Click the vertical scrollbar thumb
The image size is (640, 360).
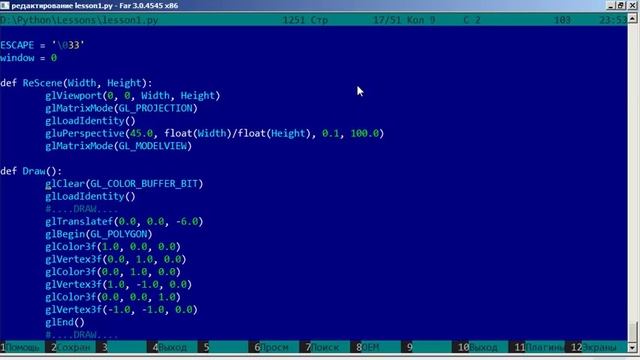633,332
